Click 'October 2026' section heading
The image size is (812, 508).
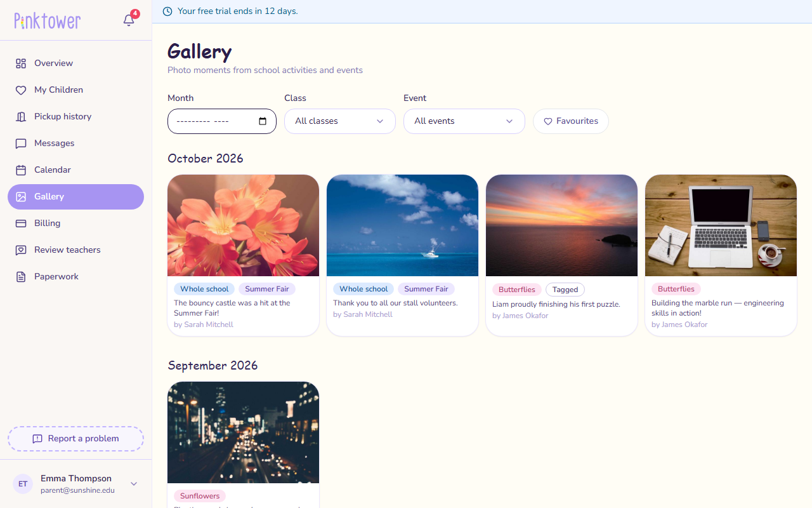coord(206,159)
